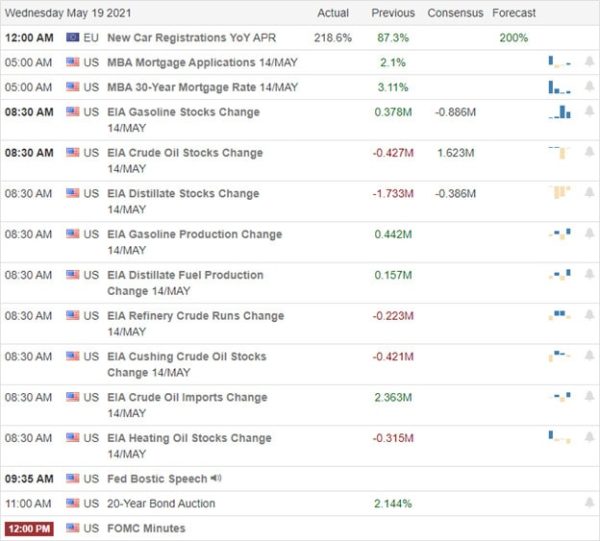Screen dimensions: 600x541
Task: Set alert bell for EIA Gasoline Stocks Change
Action: pyautogui.click(x=588, y=112)
